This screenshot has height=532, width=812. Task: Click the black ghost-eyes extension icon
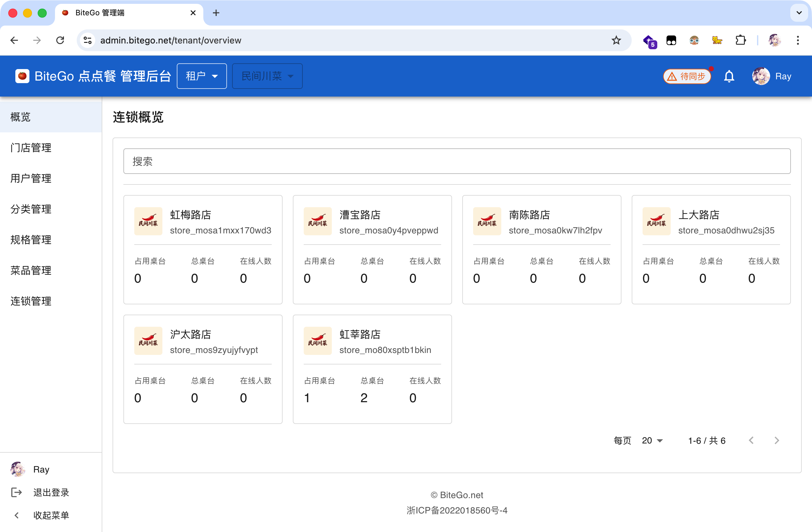671,40
